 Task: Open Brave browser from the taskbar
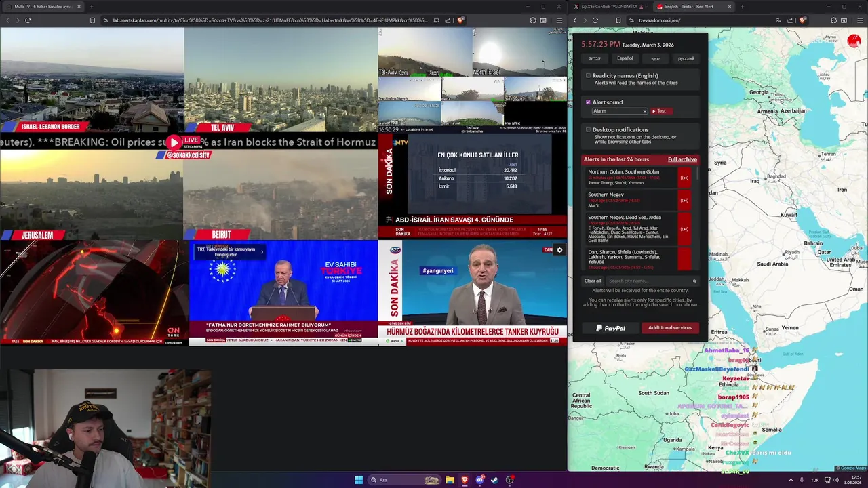465,480
